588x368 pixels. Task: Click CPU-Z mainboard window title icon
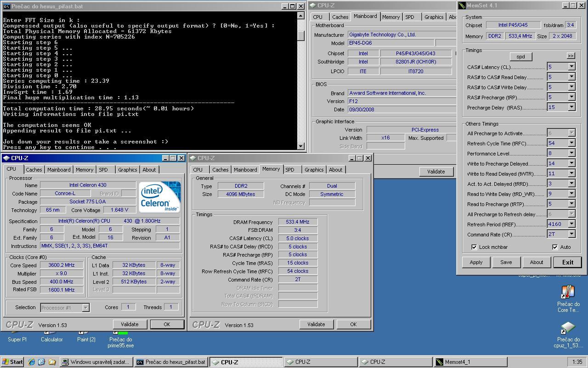pyautogui.click(x=313, y=6)
